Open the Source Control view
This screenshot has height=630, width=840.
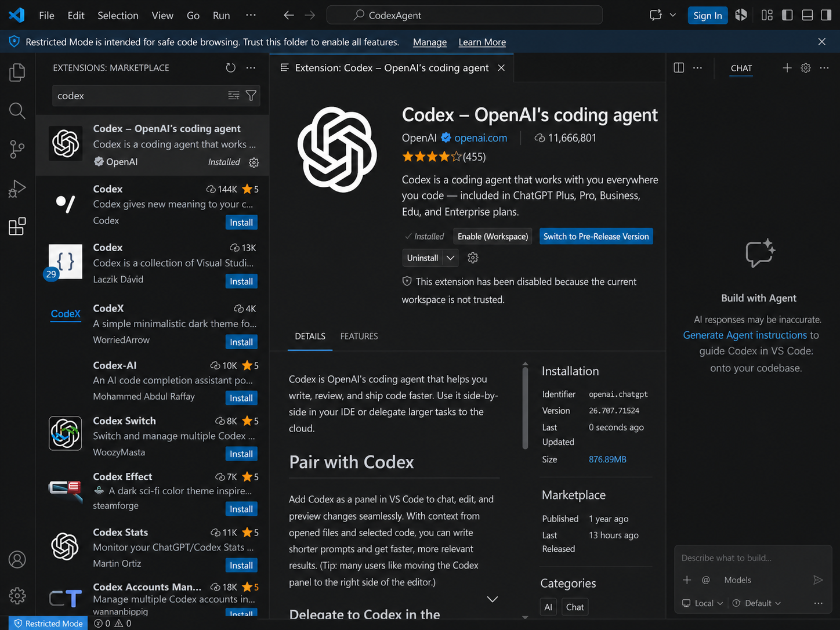coord(17,149)
